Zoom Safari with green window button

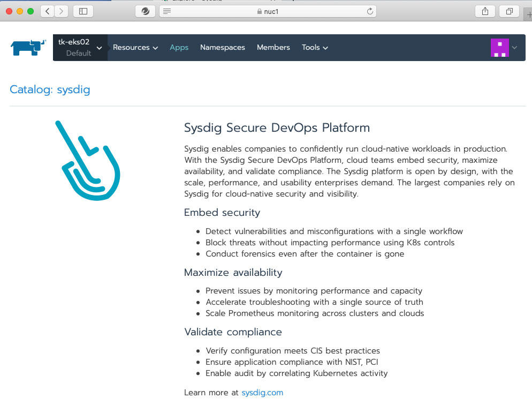[x=31, y=11]
